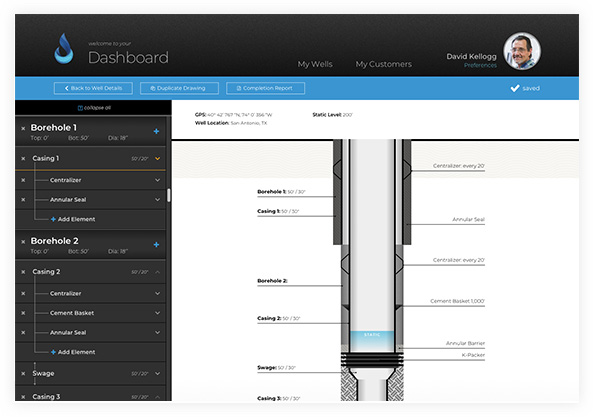
Task: Collapse Casing 2 with its up chevron
Action: [157, 272]
